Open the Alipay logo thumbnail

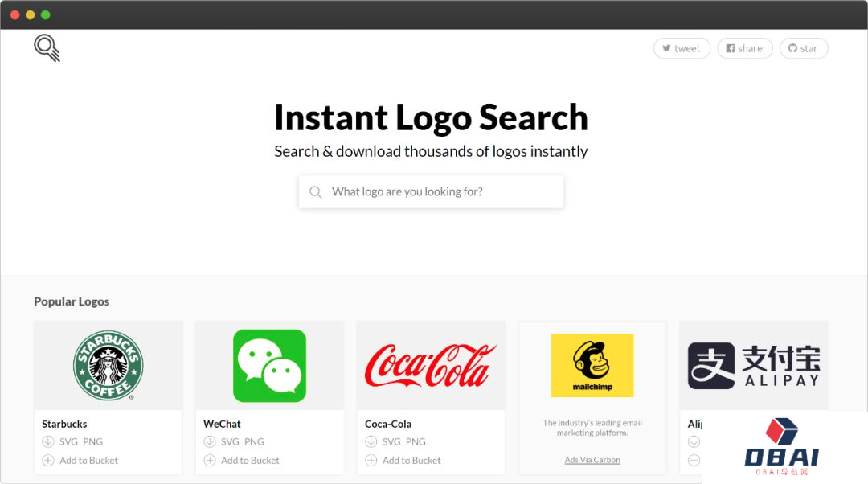pyautogui.click(x=754, y=366)
